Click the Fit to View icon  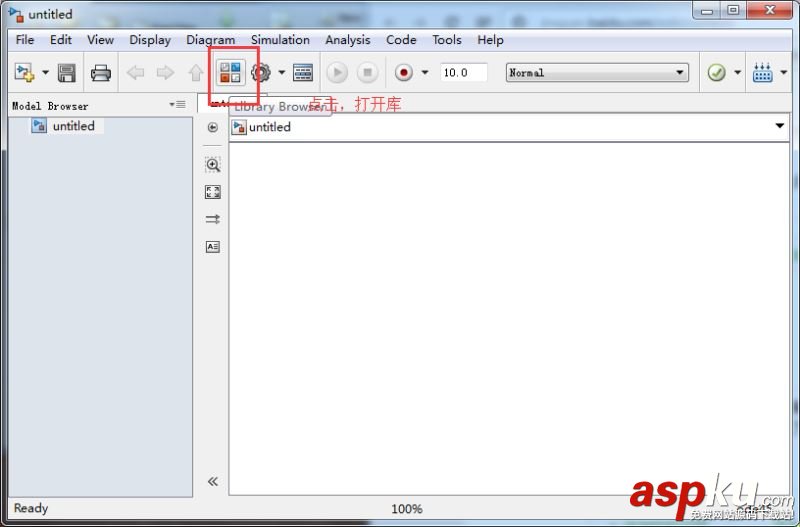pos(213,192)
